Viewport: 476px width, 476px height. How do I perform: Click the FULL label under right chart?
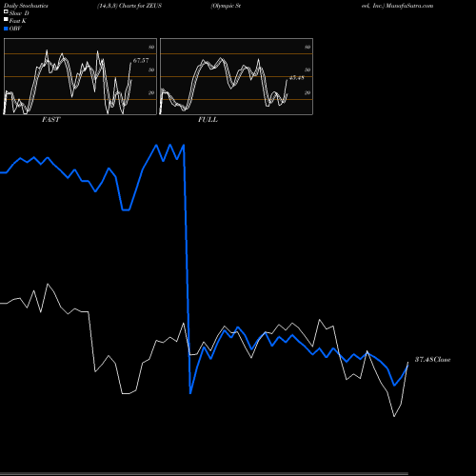[x=208, y=120]
